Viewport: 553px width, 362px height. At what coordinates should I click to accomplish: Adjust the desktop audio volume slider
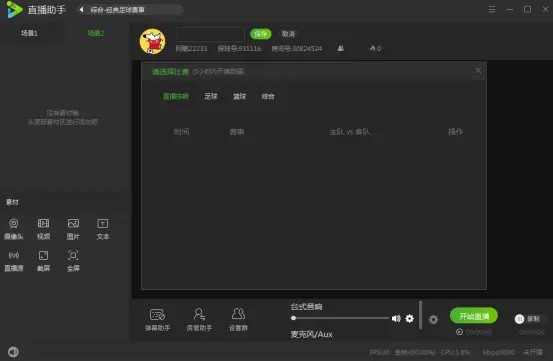click(341, 318)
